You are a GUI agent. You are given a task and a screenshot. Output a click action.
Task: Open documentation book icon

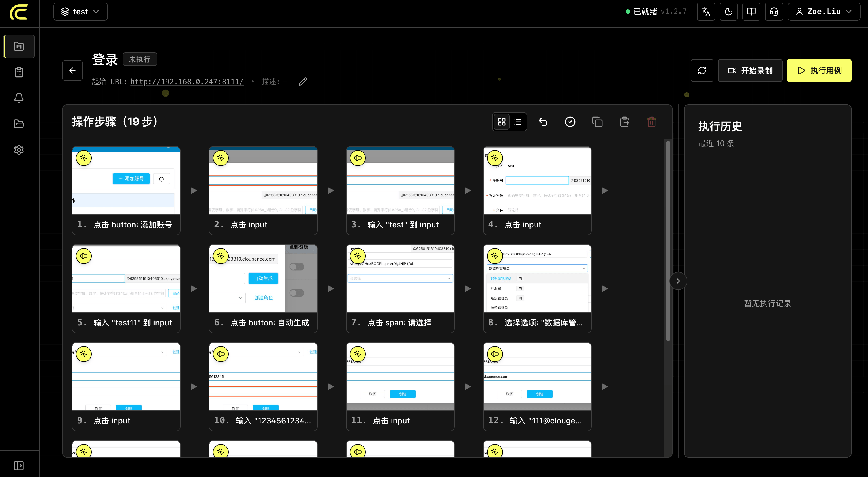point(751,12)
